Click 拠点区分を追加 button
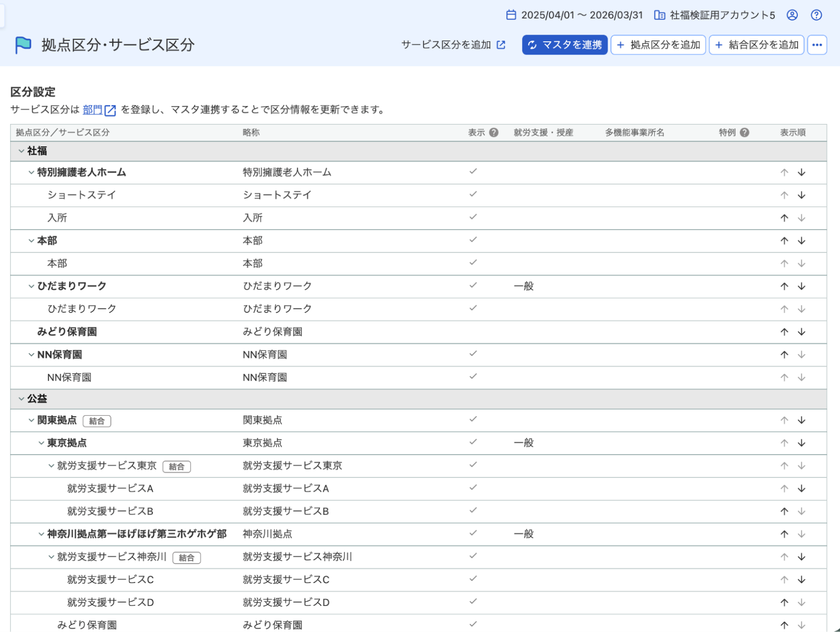Viewport: 840px width, 632px height. click(658, 45)
